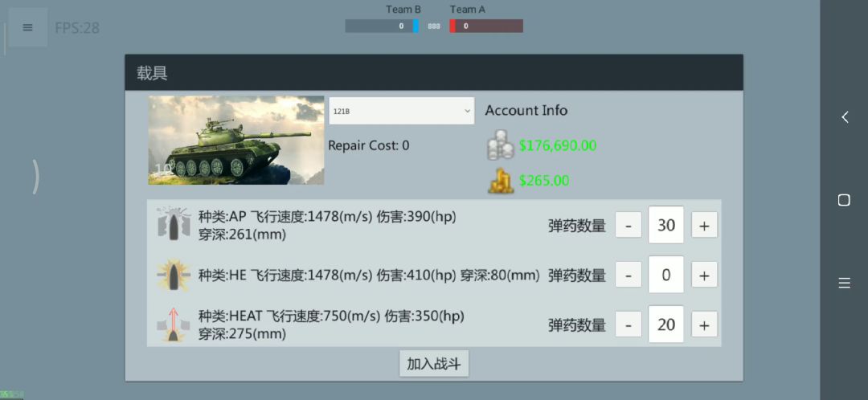
Task: Click the 加入战斗 join battle button
Action: 434,364
